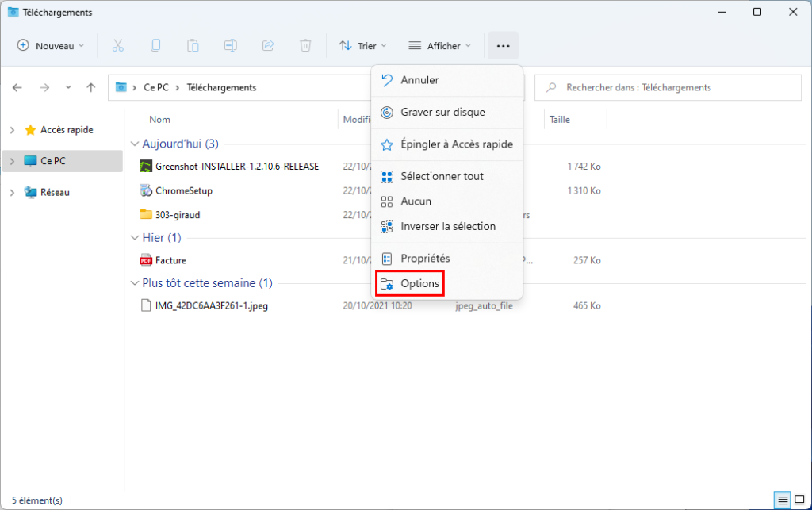Viewport: 812px width, 510px height.
Task: Click the Rename icon in the toolbar
Action: tap(230, 45)
